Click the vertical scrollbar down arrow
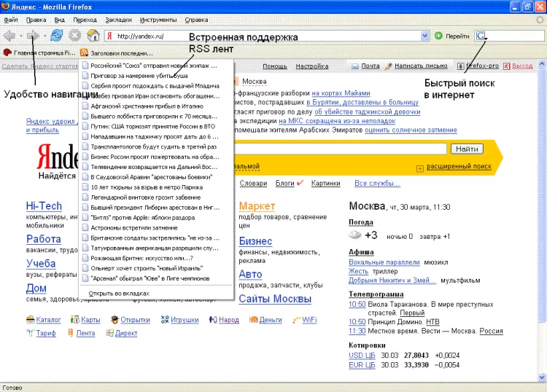The image size is (547, 392). (x=541, y=377)
